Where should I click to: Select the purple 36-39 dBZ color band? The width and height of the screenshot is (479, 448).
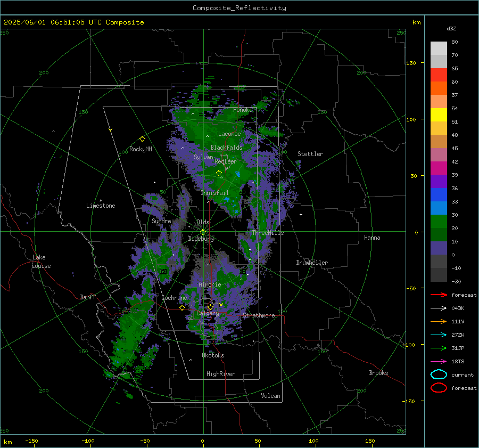point(439,181)
